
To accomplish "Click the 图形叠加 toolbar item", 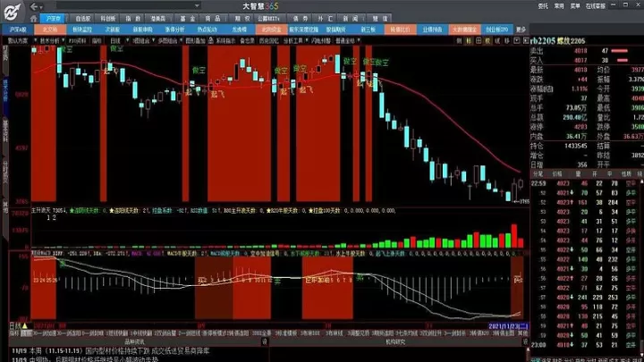I will 195,40.
